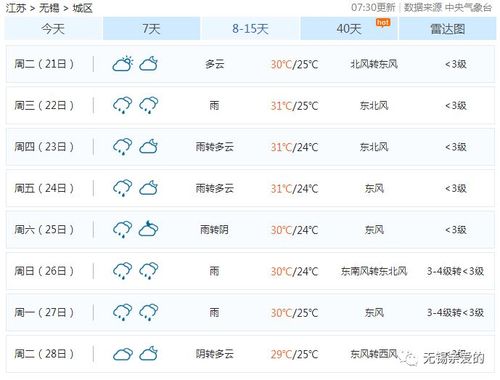Screen dimensions: 500x380
Task: Click the night cloud icon for 28日
Action: click(x=148, y=353)
